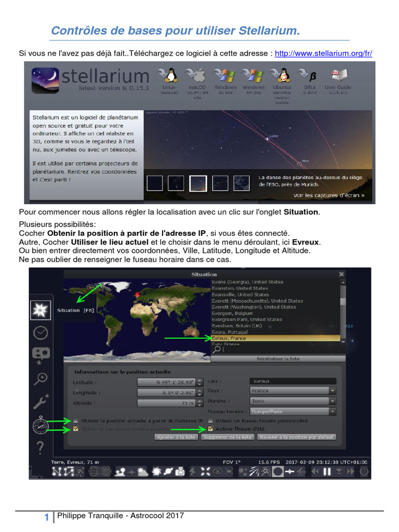399x532 pixels.
Task: Click the quit power icon
Action: tap(364, 472)
